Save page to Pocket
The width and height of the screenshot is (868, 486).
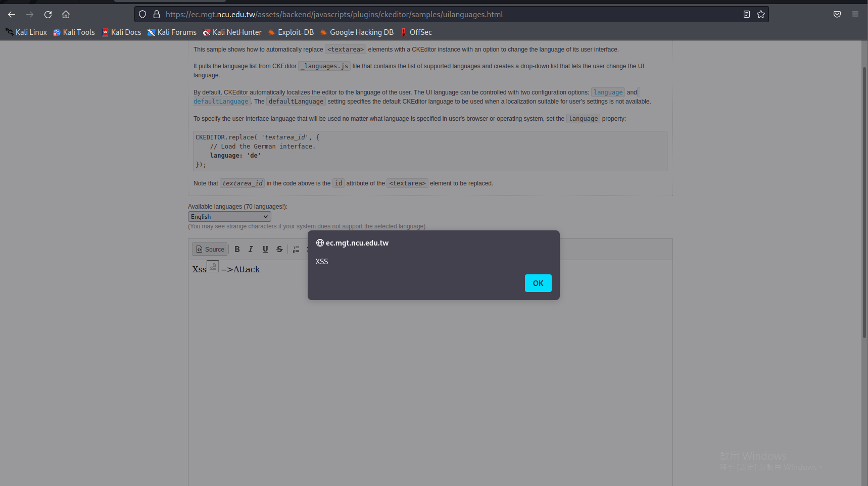tap(837, 14)
